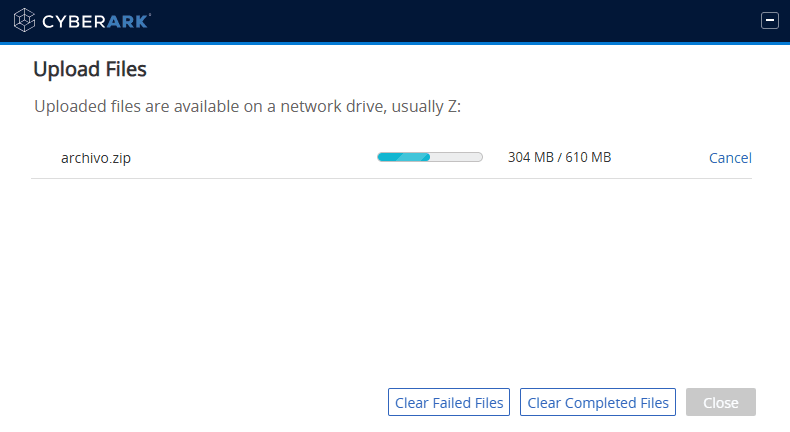790x432 pixels.
Task: Click the 610 MB total size value
Action: 588,157
